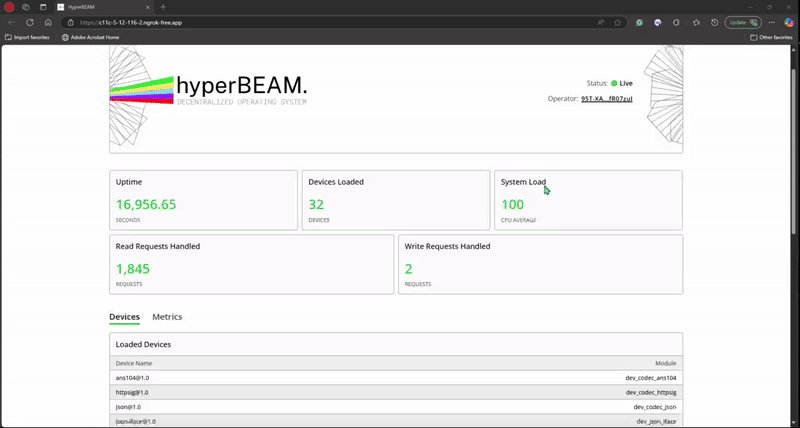Open Settings and more menu
The image size is (800, 428).
point(772,22)
